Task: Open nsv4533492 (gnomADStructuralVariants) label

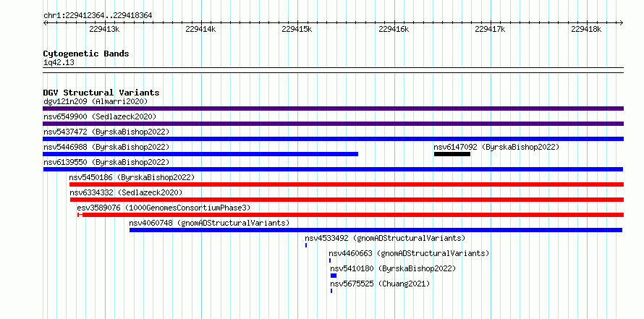Action: click(385, 238)
